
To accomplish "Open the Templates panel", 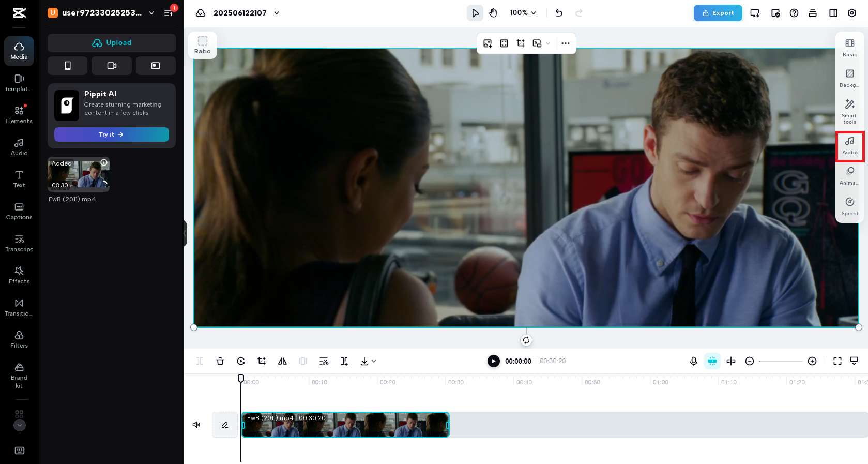I will tap(19, 83).
